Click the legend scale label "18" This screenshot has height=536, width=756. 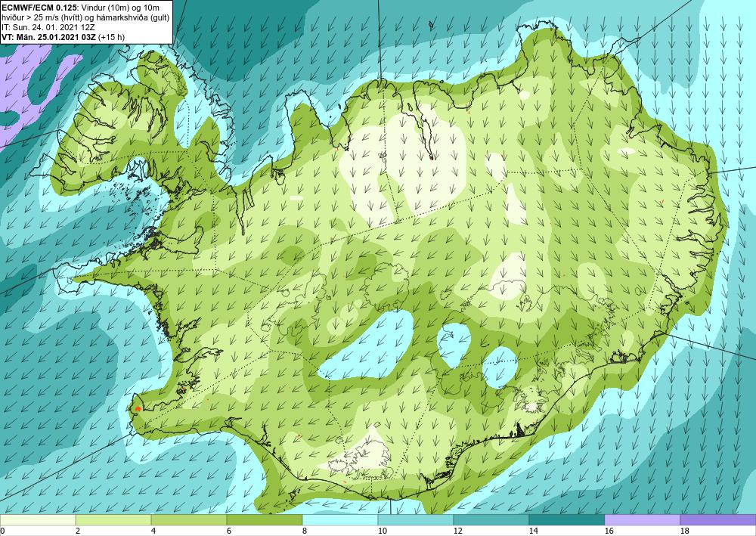(684, 531)
